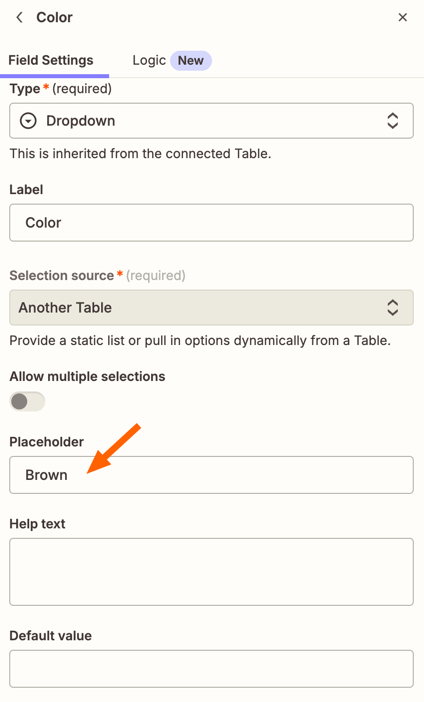Click the Default value label
Viewport: 424px width, 702px height.
51,636
